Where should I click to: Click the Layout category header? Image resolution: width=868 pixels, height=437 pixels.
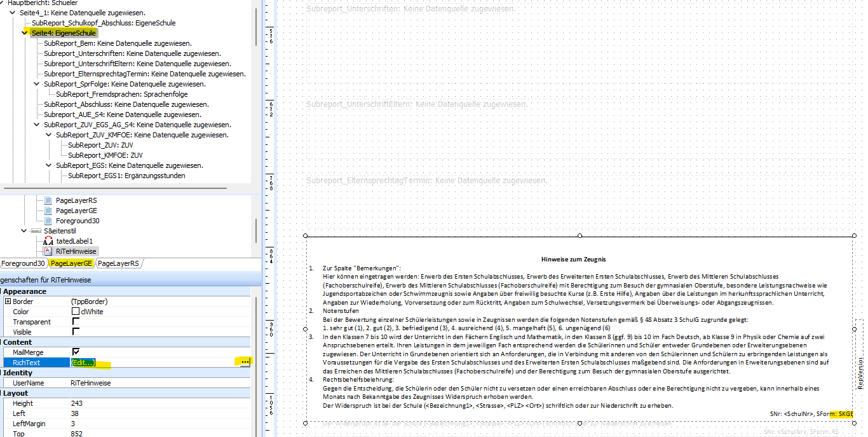tap(17, 393)
